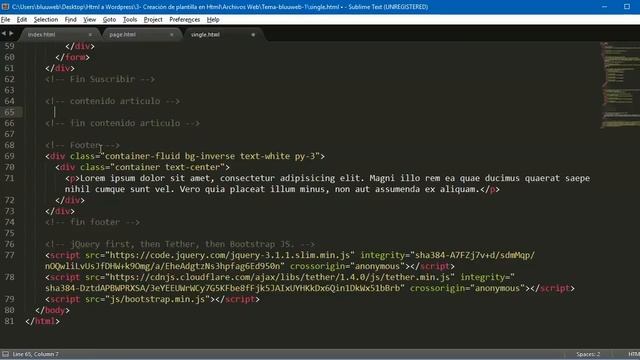This screenshot has height=360, width=640.
Task: Click line number 77 in gutter
Action: pyautogui.click(x=9, y=256)
